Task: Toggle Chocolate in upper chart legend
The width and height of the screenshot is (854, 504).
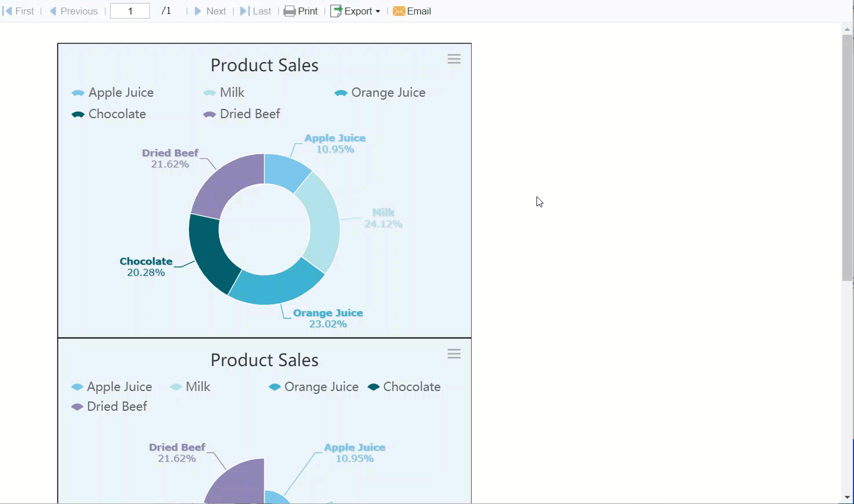Action: pos(109,114)
